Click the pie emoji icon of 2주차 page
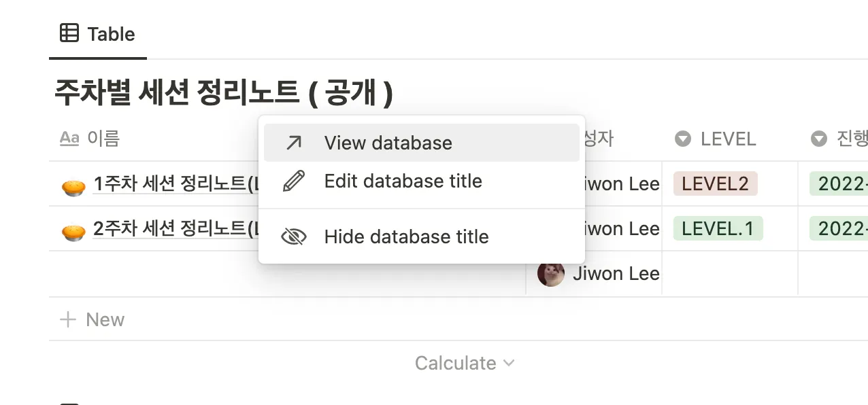The height and width of the screenshot is (405, 868). point(73,230)
